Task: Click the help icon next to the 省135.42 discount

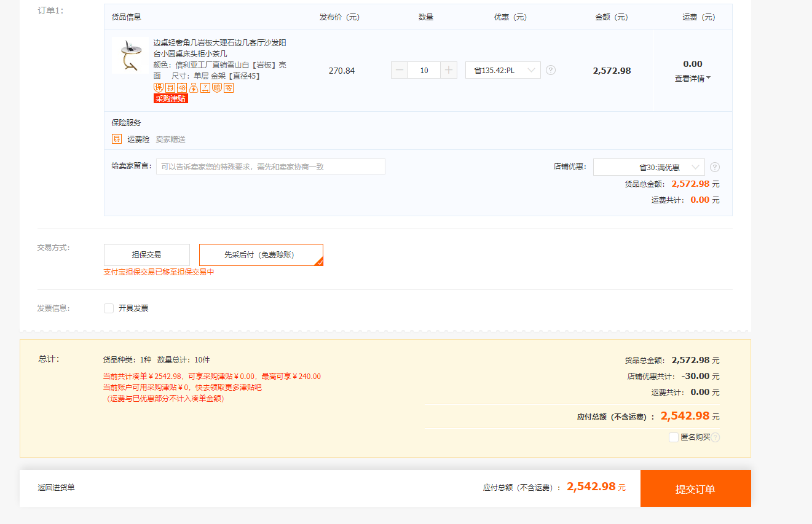Action: [551, 70]
